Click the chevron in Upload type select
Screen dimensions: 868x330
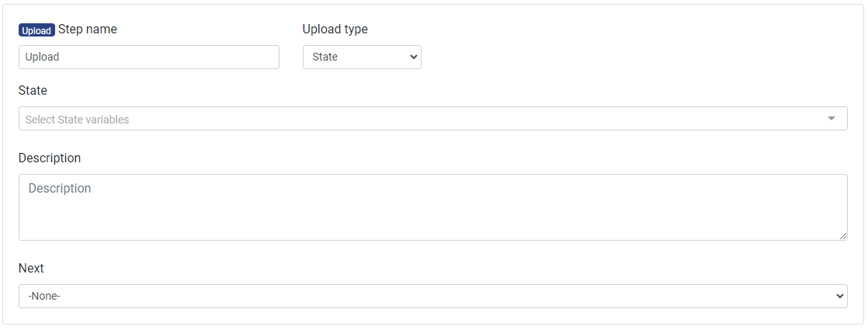click(412, 57)
